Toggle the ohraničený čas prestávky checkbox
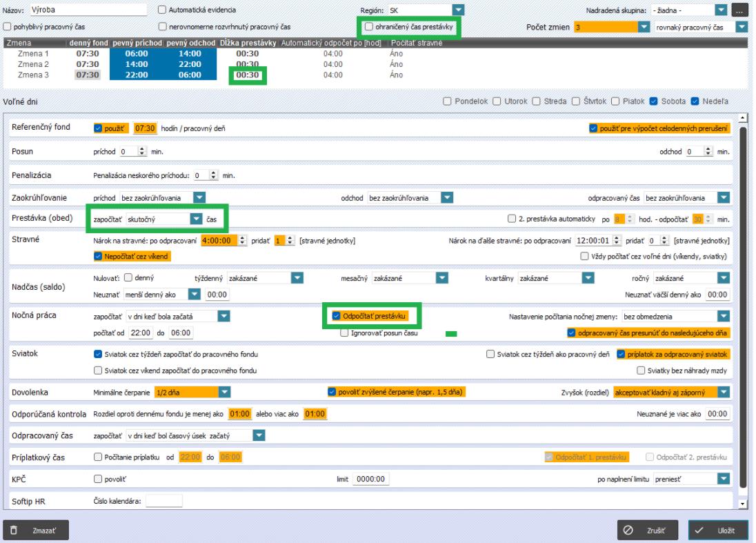 pyautogui.click(x=370, y=26)
